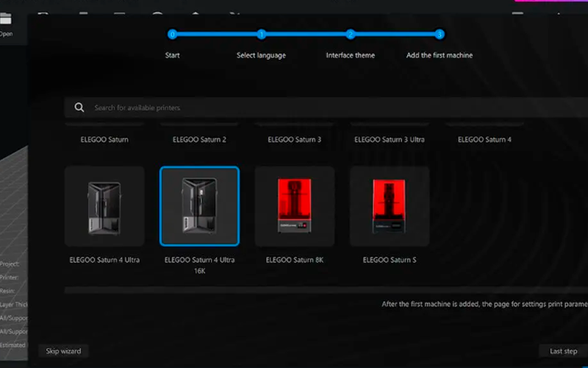Click the ELEGOO Saturn label
This screenshot has width=588, height=368.
pos(104,139)
